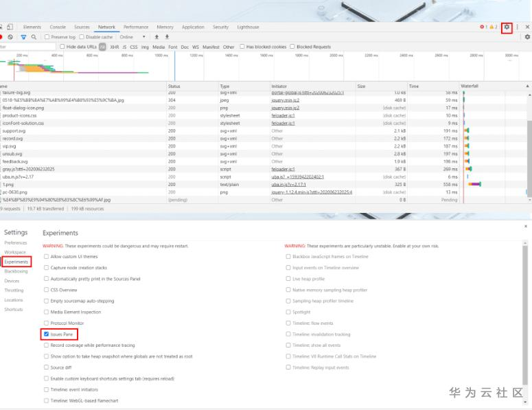Toggle device toolbar icon
This screenshot has width=532, height=410.
[x=10, y=27]
